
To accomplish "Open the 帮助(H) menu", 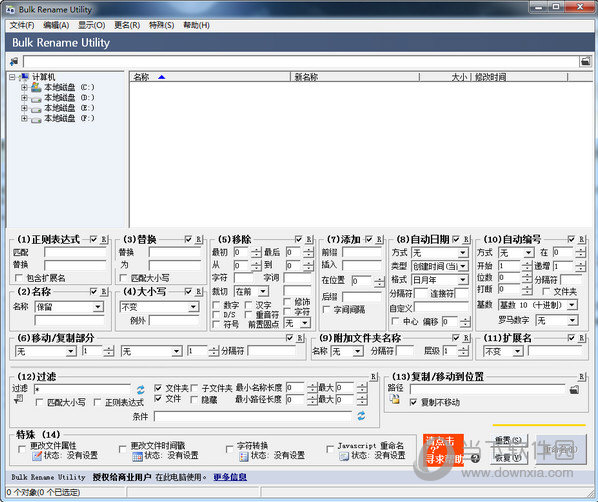I will [x=196, y=25].
